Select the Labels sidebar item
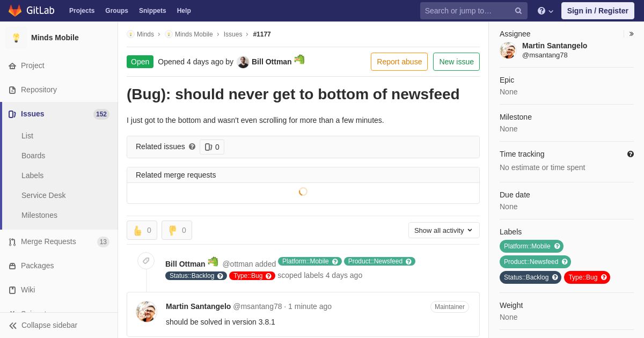 point(32,175)
